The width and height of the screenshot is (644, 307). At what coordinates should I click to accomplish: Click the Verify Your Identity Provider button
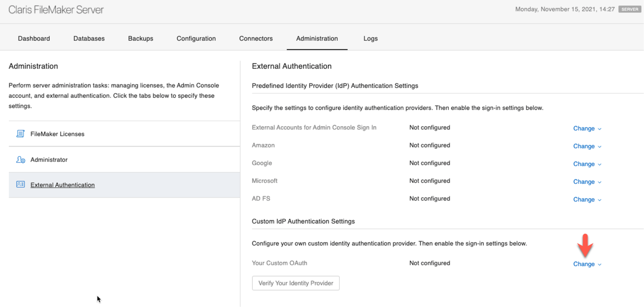click(295, 283)
